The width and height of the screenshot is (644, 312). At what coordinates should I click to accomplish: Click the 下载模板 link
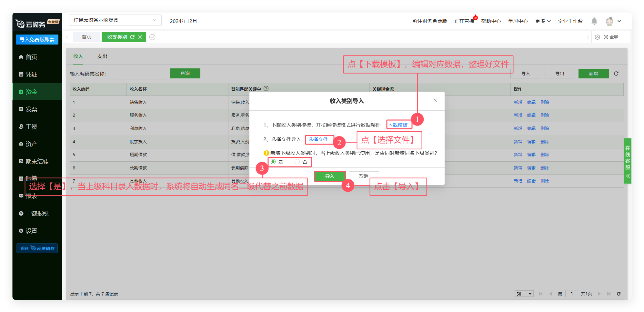(x=397, y=125)
